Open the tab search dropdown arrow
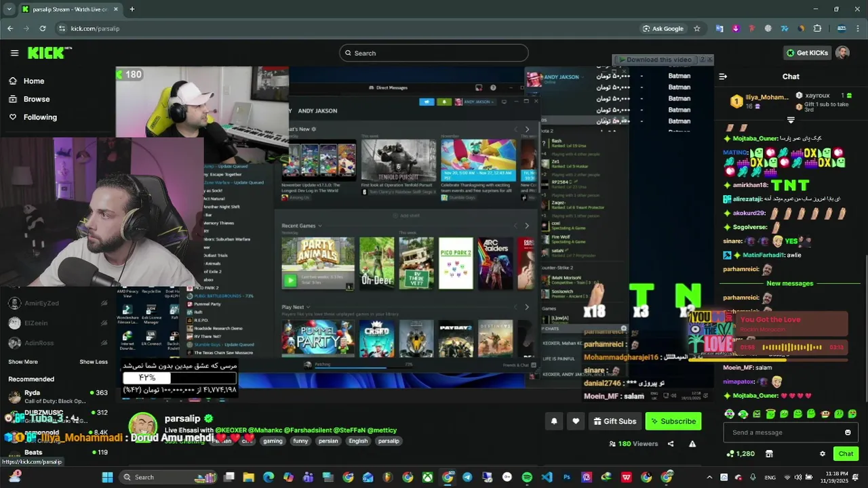 tap(8, 9)
